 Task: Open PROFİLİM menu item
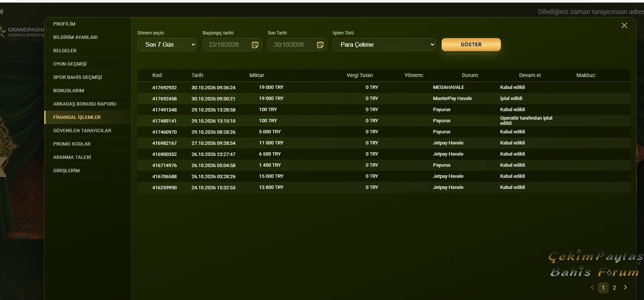[x=88, y=24]
